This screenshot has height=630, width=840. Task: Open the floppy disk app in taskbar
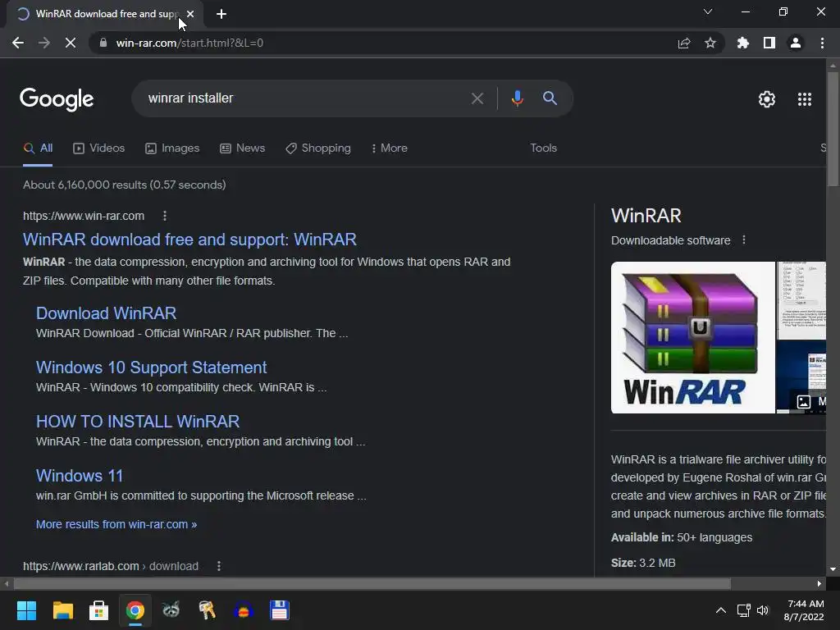pyautogui.click(x=279, y=610)
